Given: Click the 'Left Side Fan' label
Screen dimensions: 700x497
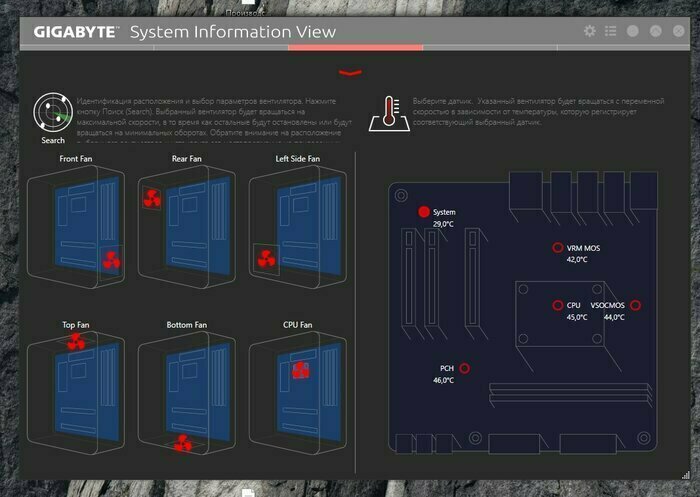Looking at the screenshot, I should (298, 159).
